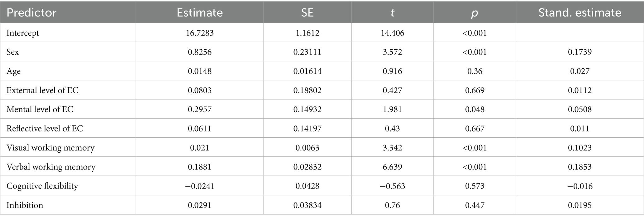The image size is (644, 220).
Task: Click the Intercept estimate value 16.7283
Action: click(x=200, y=33)
